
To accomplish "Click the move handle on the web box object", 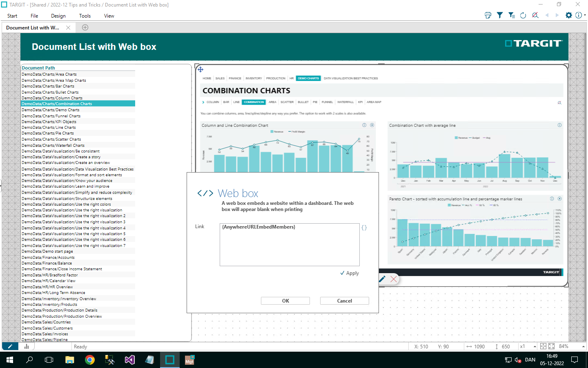I will (200, 70).
